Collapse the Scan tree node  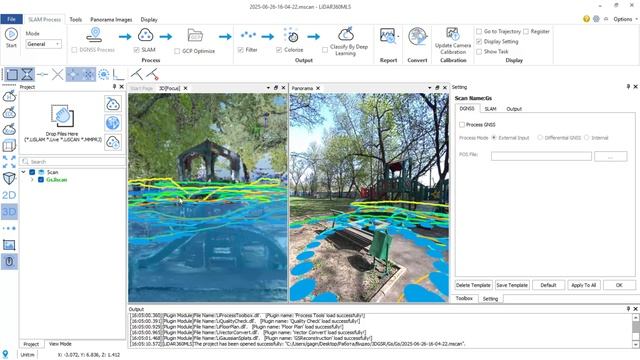tap(24, 172)
